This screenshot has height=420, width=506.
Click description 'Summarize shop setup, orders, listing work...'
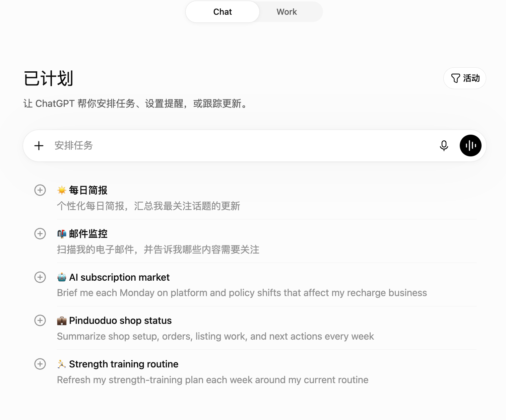click(215, 336)
